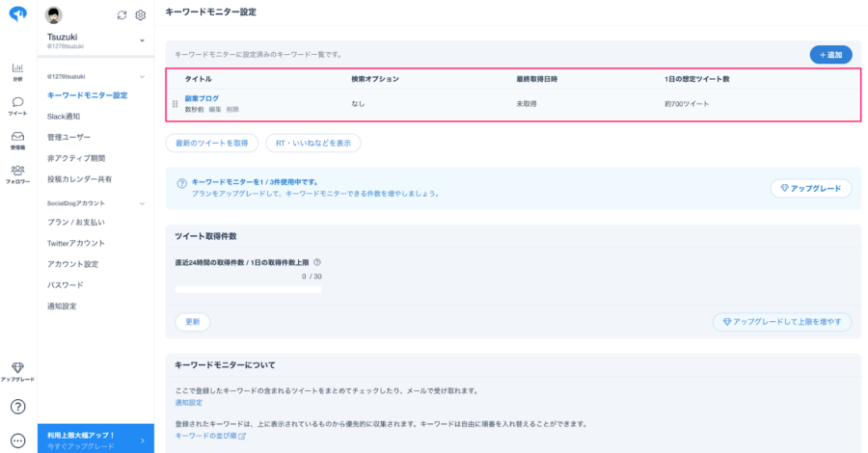Open the settings gear icon
The width and height of the screenshot is (868, 453).
[x=141, y=15]
